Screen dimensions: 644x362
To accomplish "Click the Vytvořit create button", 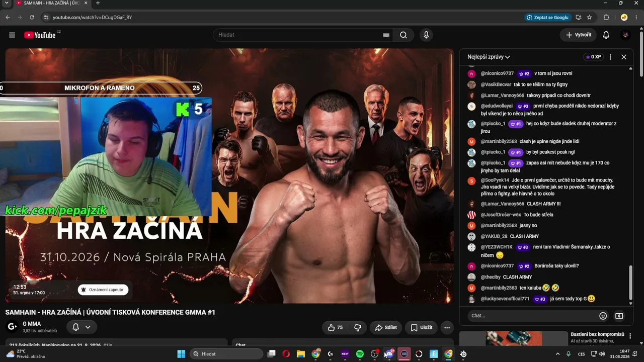I will (578, 35).
